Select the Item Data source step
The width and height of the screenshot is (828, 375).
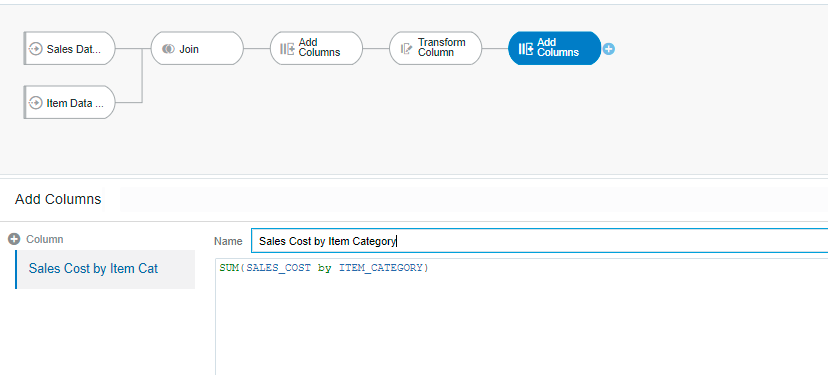pos(70,102)
